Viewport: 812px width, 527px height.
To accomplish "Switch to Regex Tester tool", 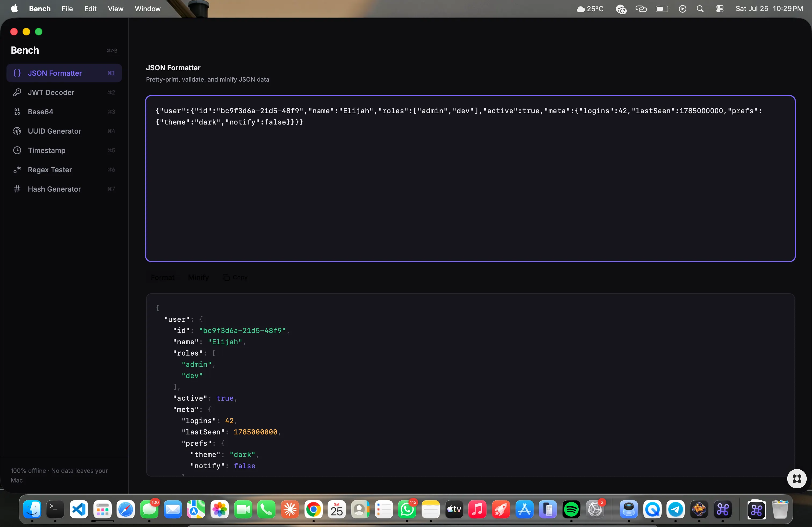I will point(64,170).
